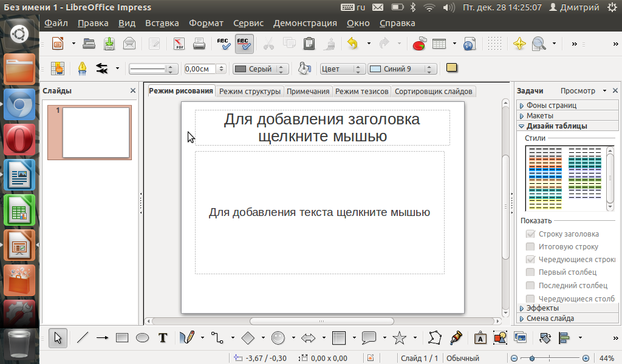Click the text placeholder Для добавления текста
The width and height of the screenshot is (622, 364).
tap(320, 212)
